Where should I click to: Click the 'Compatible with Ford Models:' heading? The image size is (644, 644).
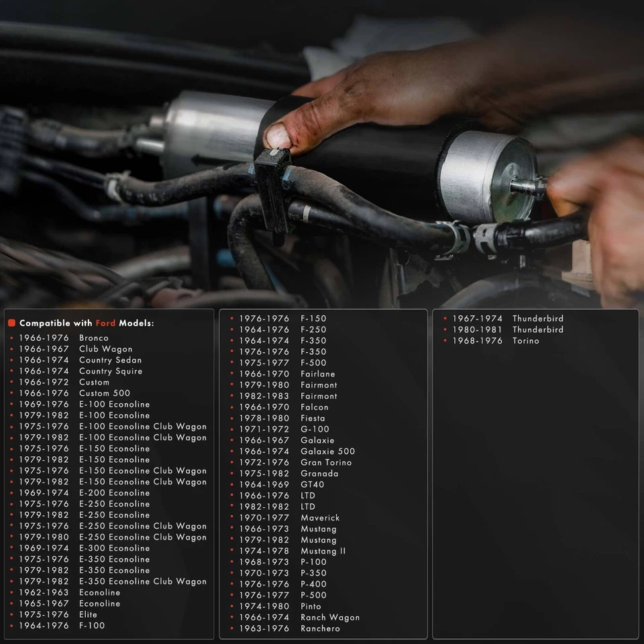click(87, 323)
